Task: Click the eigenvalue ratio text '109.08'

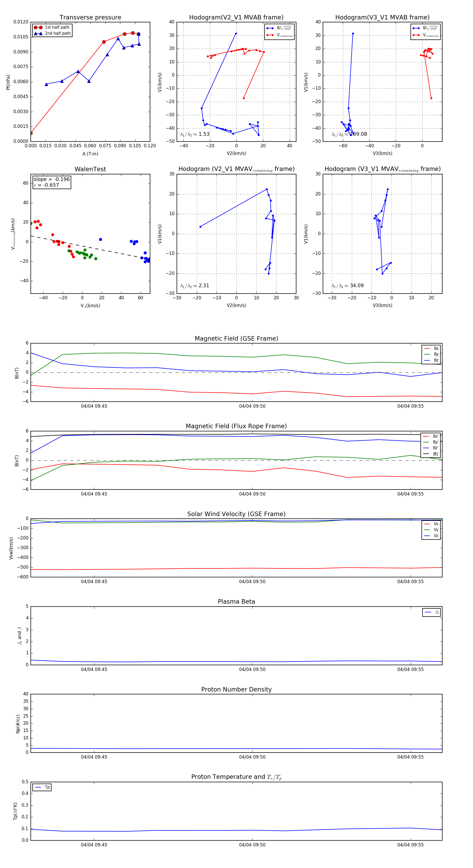Action: [x=359, y=134]
